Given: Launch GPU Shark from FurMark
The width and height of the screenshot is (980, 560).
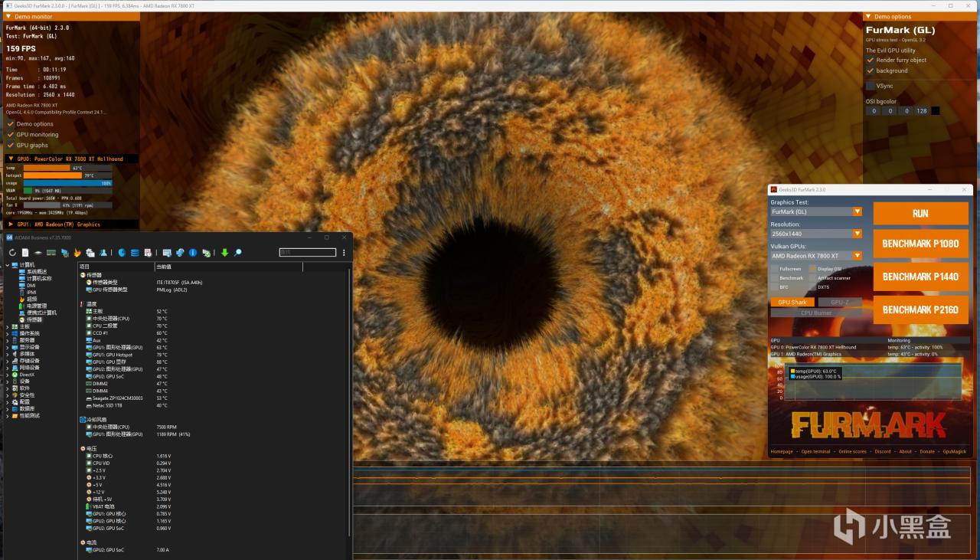Looking at the screenshot, I should pyautogui.click(x=792, y=303).
